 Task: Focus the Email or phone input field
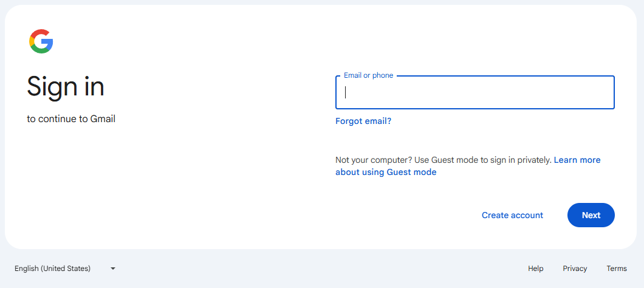[474, 92]
